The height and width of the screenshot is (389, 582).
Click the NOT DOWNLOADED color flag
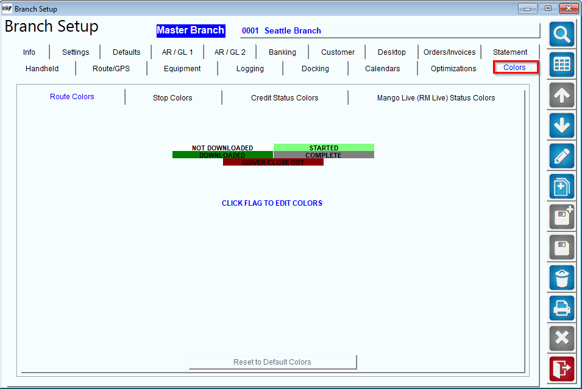pyautogui.click(x=223, y=148)
